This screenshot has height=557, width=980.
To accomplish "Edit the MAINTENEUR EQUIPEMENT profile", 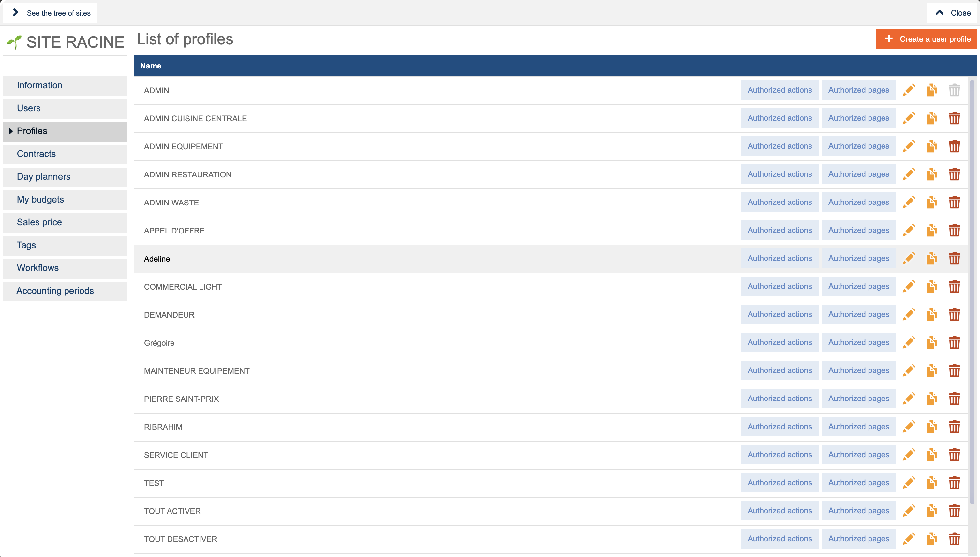I will tap(909, 370).
